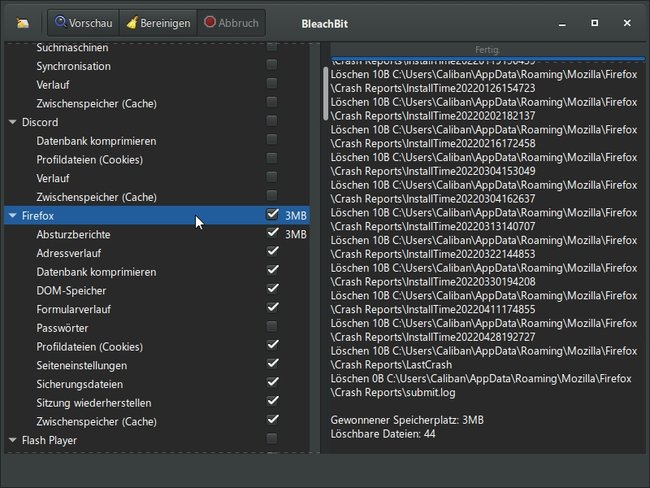Screen dimensions: 650x488
Task: Click the Löschbare Dateien: 44 line
Action: [x=383, y=434]
